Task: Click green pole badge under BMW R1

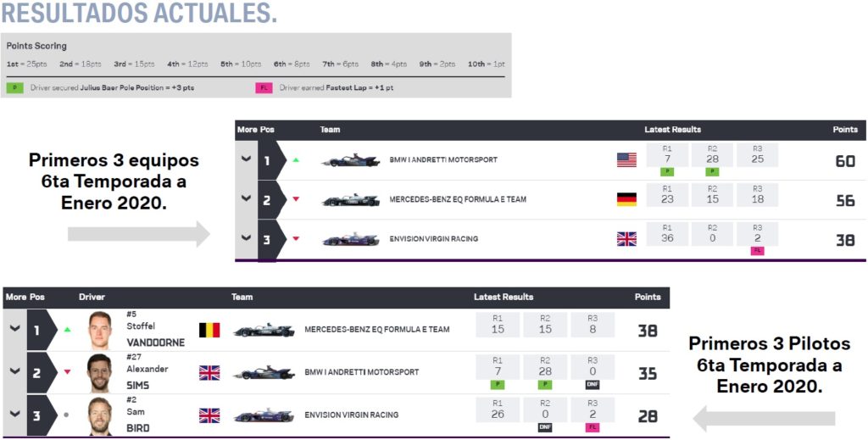Action: 667,172
